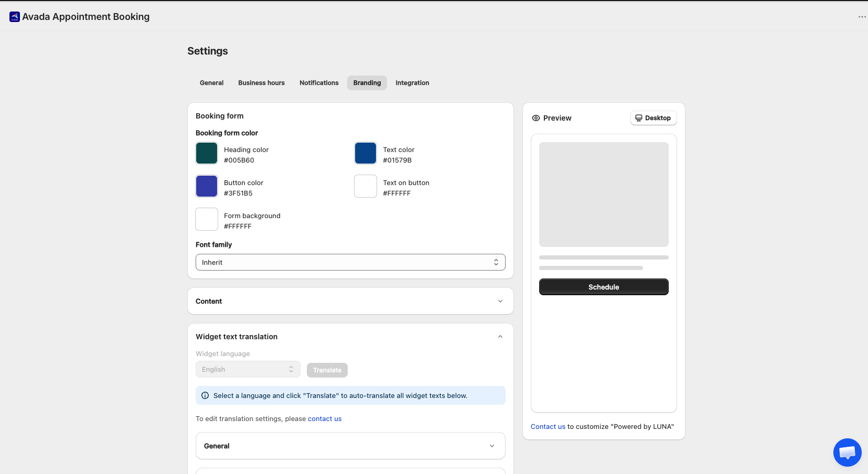Image resolution: width=868 pixels, height=474 pixels.
Task: Click 'Contact us' link about Powered by LUNA
Action: coord(548,426)
